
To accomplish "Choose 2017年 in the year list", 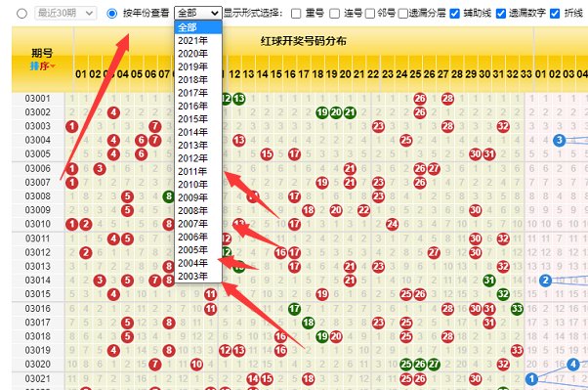I will pyautogui.click(x=198, y=93).
